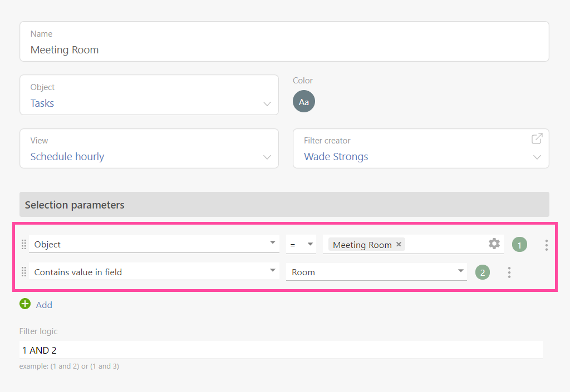The image size is (570, 392).
Task: Click the Filter logic label
Action: pos(38,331)
